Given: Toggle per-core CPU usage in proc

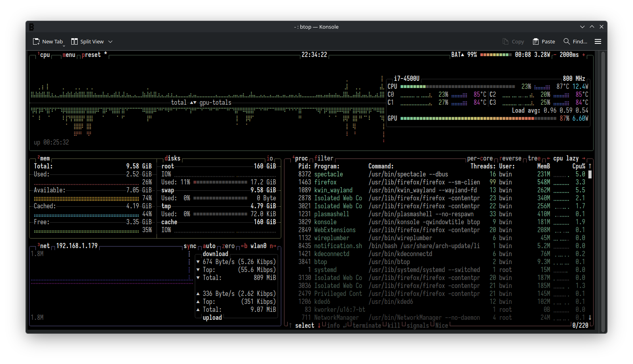Looking at the screenshot, I should pos(480,159).
